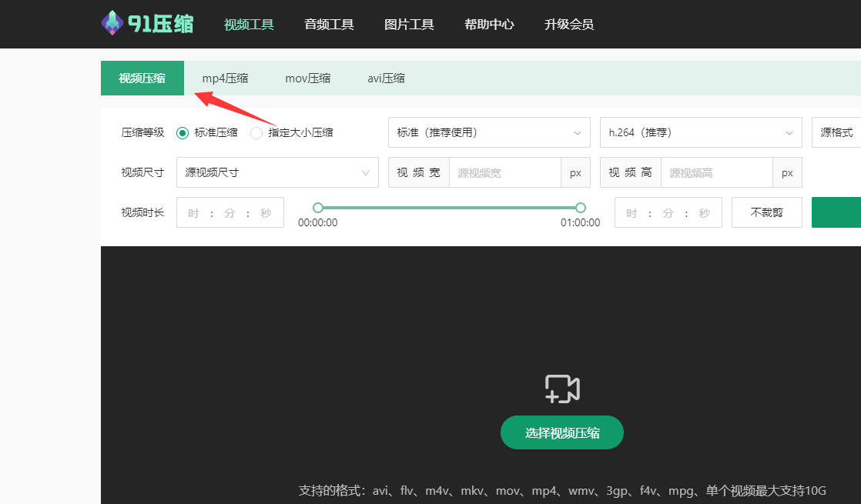Select the 指定大小压缩 radio button
861x504 pixels.
tap(256, 132)
